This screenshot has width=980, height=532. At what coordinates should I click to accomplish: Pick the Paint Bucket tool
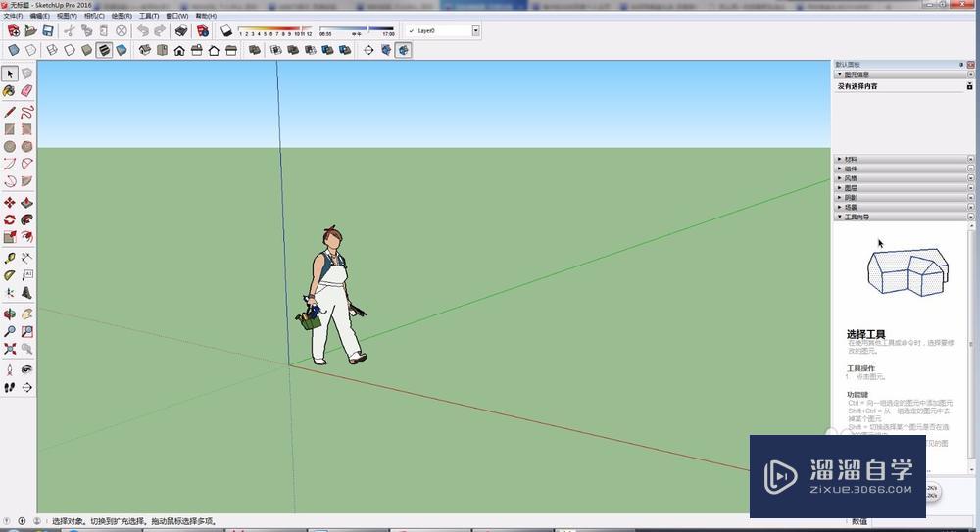[x=10, y=91]
